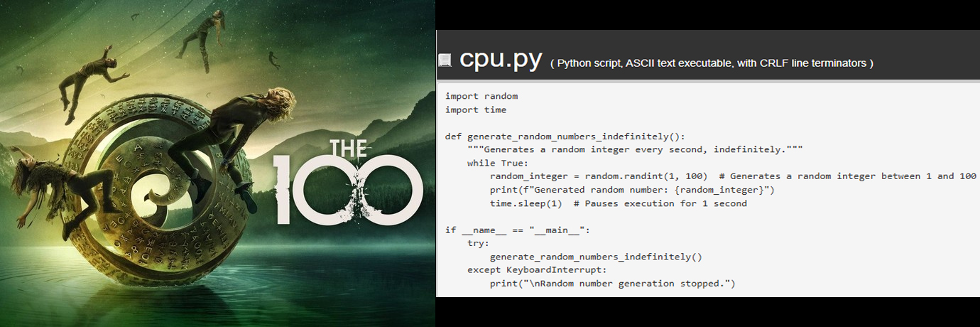Click the file icon beside cpu.py
This screenshot has height=327, width=980.
(445, 61)
